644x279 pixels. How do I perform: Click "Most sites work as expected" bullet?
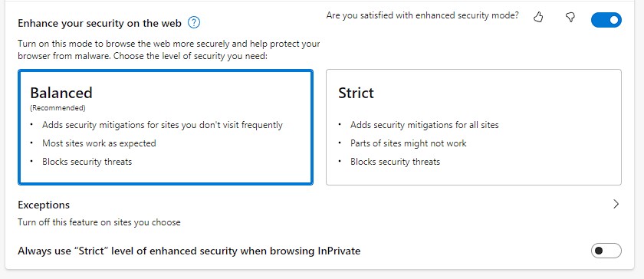(x=99, y=143)
